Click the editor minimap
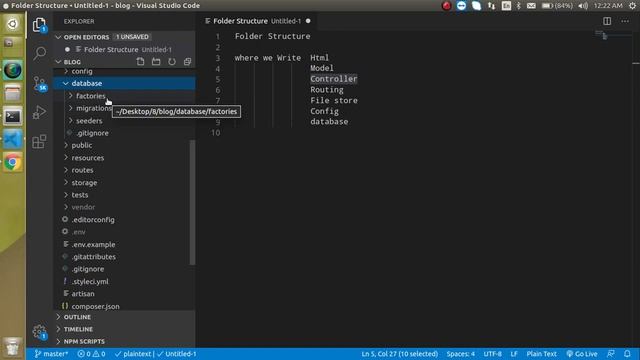Screen dimensions: 640x360 (613, 36)
